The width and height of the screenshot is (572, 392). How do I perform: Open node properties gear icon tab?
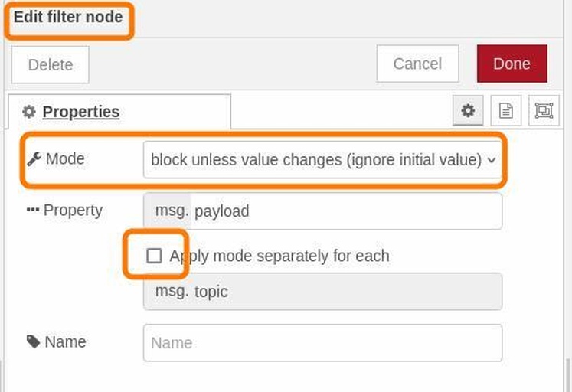[468, 110]
